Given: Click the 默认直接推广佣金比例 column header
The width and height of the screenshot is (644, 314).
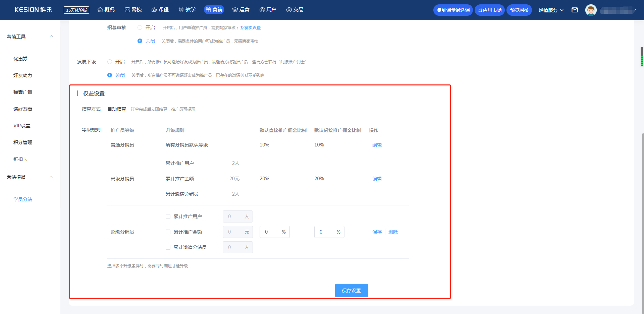Looking at the screenshot, I should 283,130.
